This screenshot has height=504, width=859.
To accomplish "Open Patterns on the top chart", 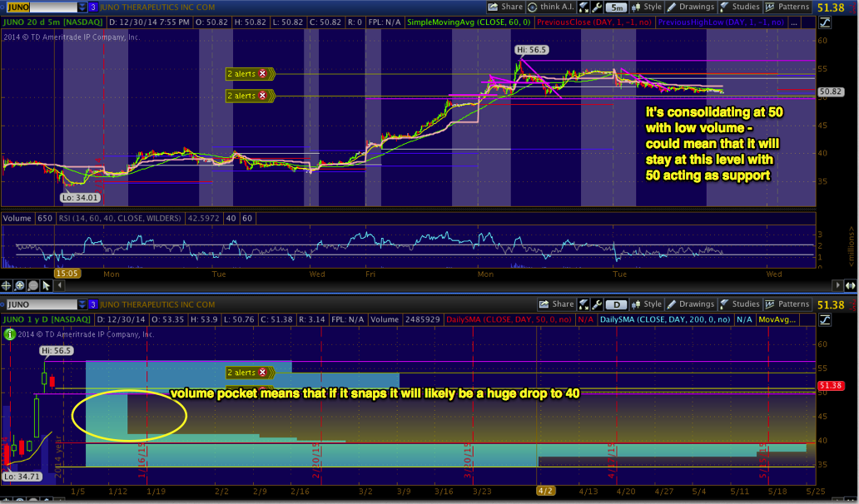I will pyautogui.click(x=788, y=7).
